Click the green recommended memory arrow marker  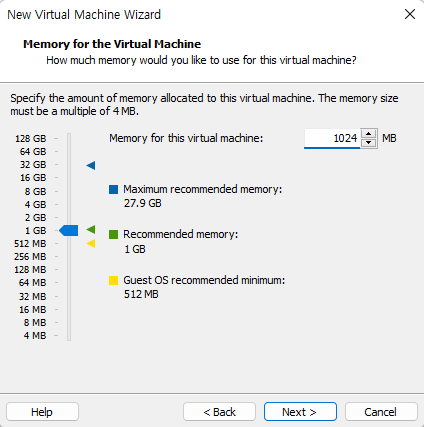[91, 229]
